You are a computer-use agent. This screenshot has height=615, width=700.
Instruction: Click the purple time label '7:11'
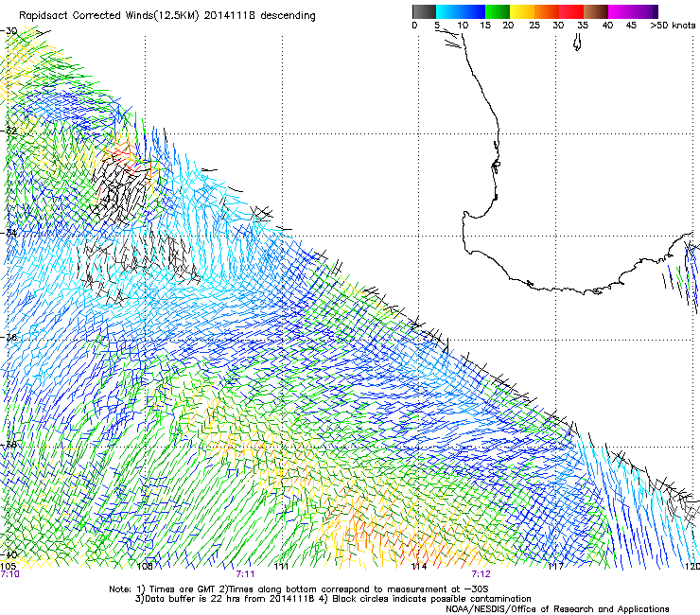tap(245, 574)
